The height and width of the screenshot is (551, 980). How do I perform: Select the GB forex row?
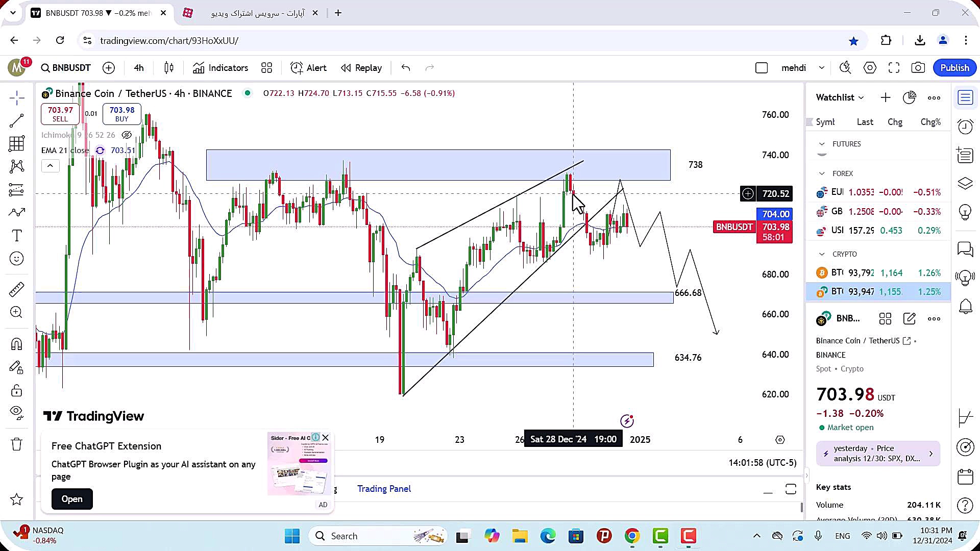pos(878,212)
